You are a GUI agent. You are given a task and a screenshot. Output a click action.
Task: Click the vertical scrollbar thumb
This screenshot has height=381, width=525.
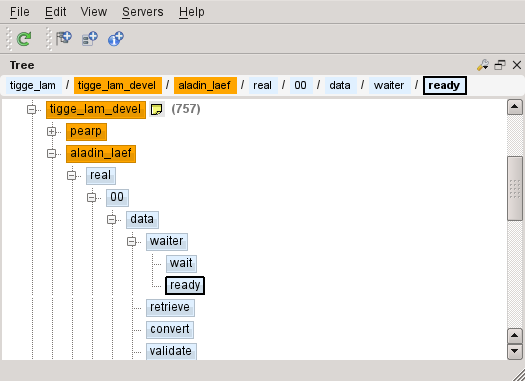515,188
